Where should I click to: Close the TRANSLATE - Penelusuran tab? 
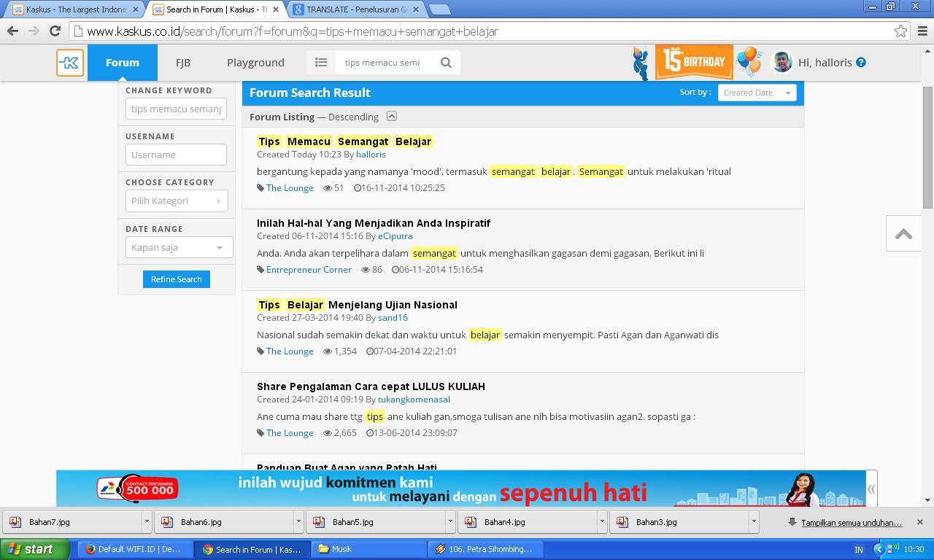[x=417, y=9]
